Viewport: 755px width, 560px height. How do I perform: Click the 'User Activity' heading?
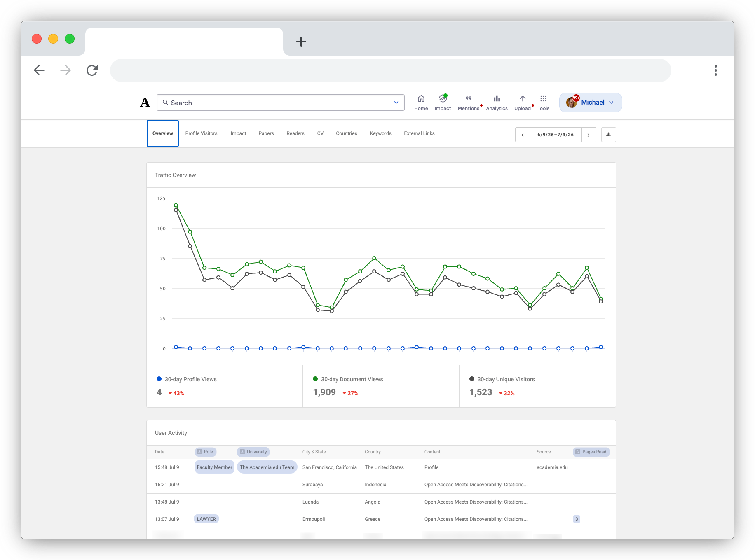point(171,433)
